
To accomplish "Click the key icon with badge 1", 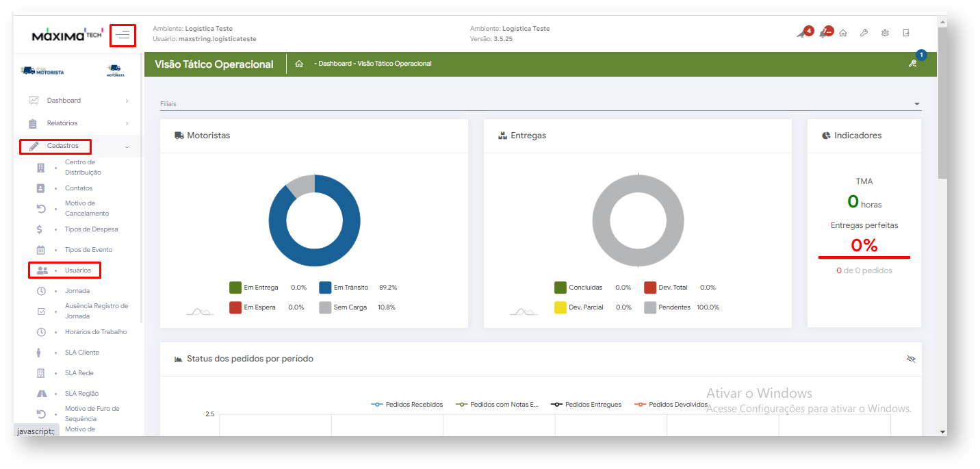I will click(x=912, y=64).
